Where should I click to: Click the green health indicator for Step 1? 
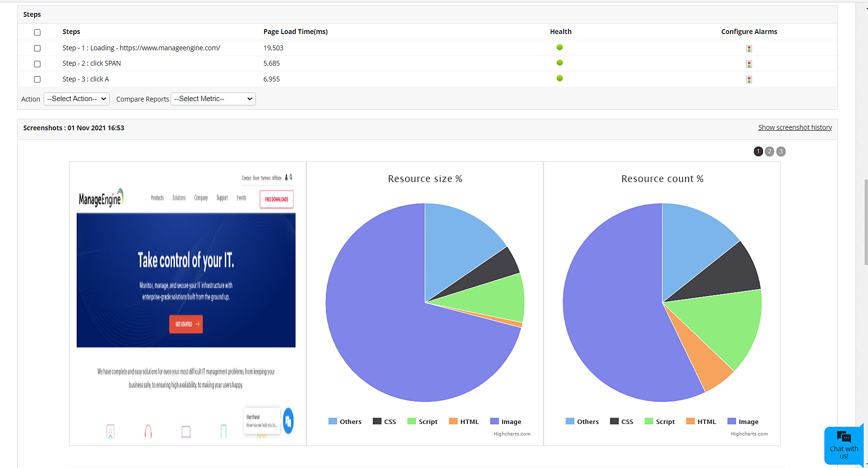(x=559, y=47)
